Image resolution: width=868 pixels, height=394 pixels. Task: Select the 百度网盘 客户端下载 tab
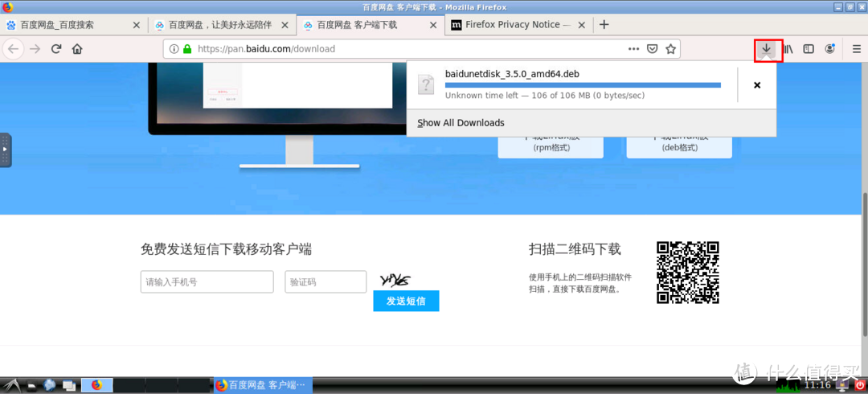coord(371,25)
